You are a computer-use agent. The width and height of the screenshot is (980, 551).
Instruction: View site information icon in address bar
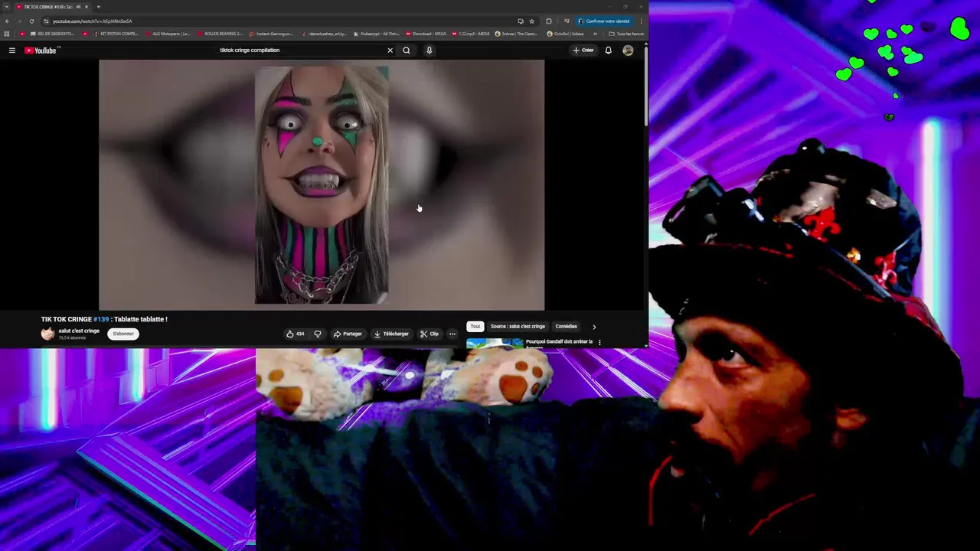click(x=46, y=21)
